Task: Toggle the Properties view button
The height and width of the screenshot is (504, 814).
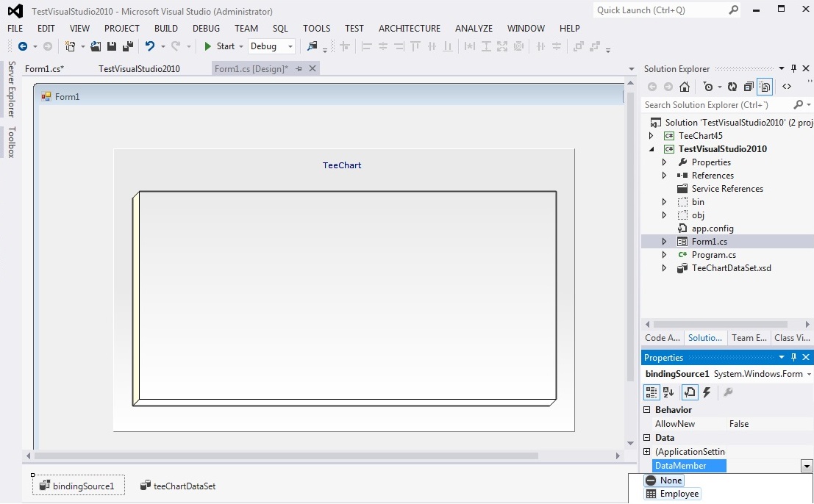Action: 690,392
